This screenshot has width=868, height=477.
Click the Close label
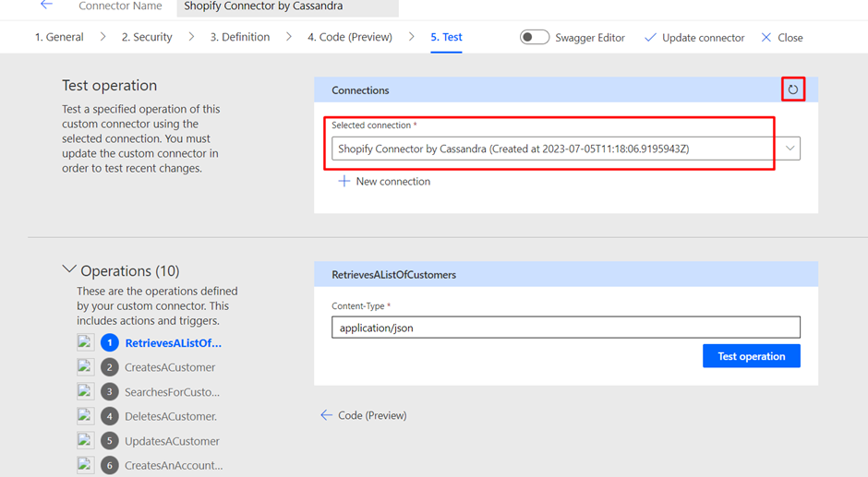pyautogui.click(x=790, y=38)
